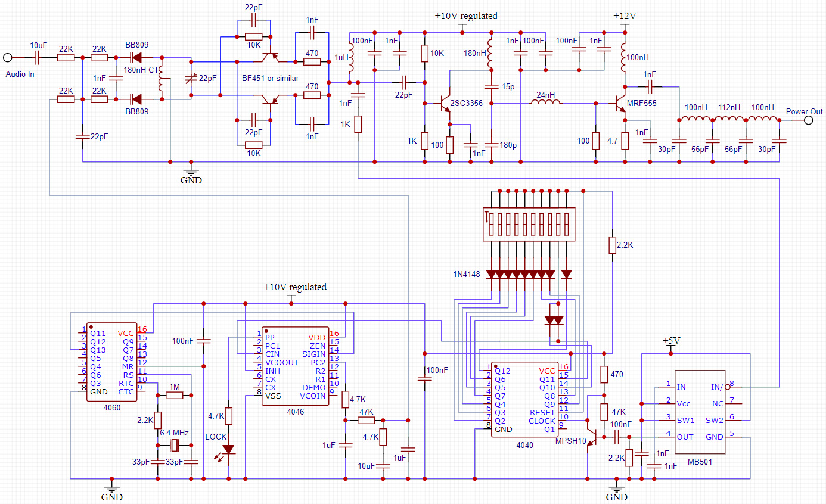Click the 'CTC' pin label on 4060
826x504 pixels.
[126, 391]
